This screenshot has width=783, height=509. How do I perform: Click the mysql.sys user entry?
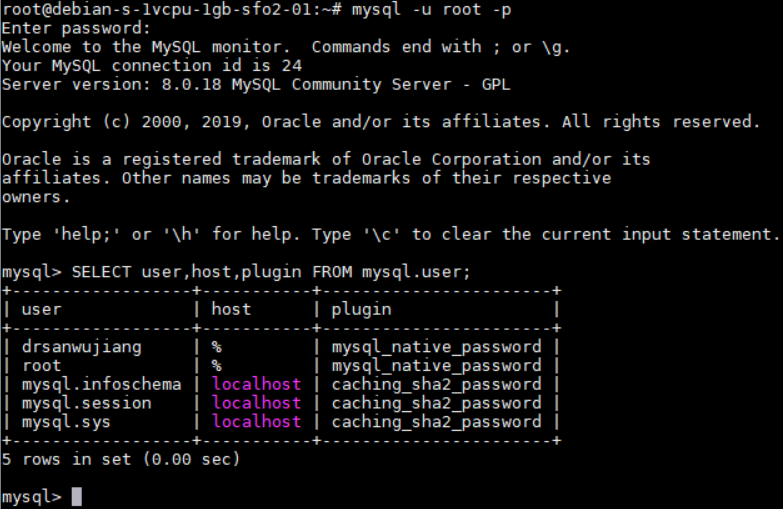[66, 422]
